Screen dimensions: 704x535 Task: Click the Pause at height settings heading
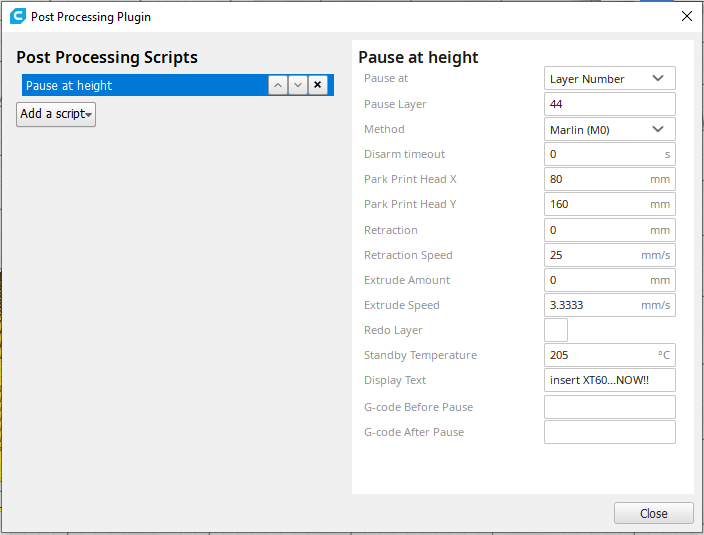tap(418, 57)
